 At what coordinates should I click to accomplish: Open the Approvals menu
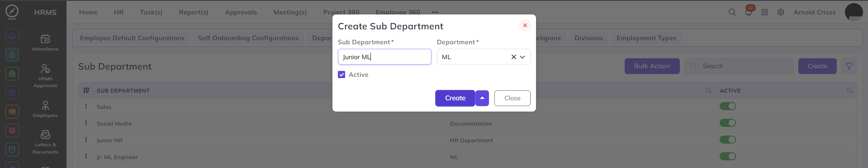(x=241, y=12)
